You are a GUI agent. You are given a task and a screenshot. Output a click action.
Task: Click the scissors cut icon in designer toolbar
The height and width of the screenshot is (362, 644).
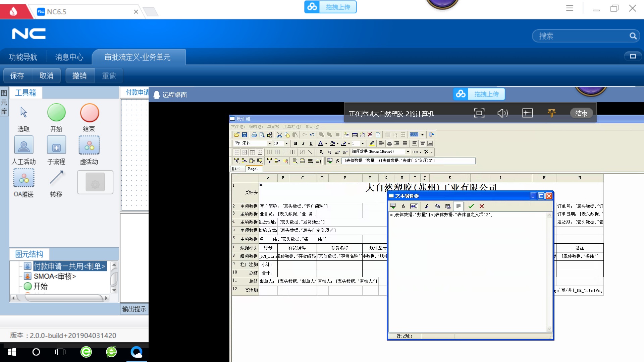coord(279,135)
